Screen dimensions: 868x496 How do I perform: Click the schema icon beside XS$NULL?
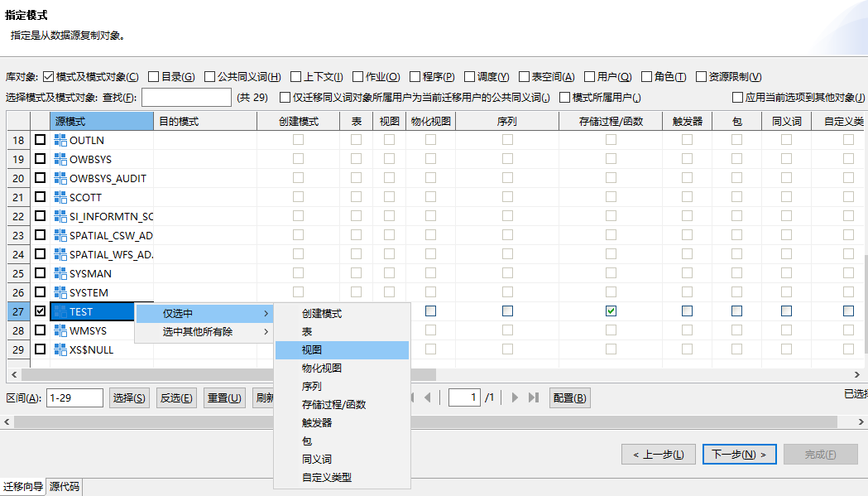click(62, 349)
